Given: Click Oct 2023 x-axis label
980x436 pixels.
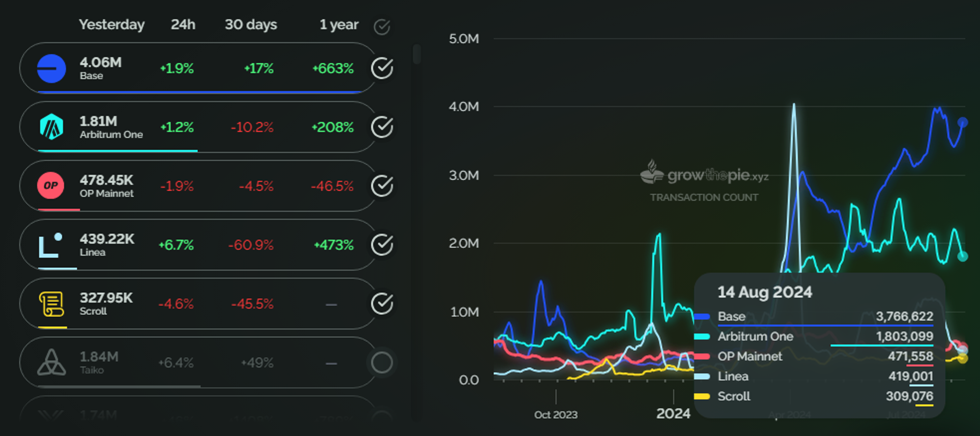Looking at the screenshot, I should [x=556, y=415].
